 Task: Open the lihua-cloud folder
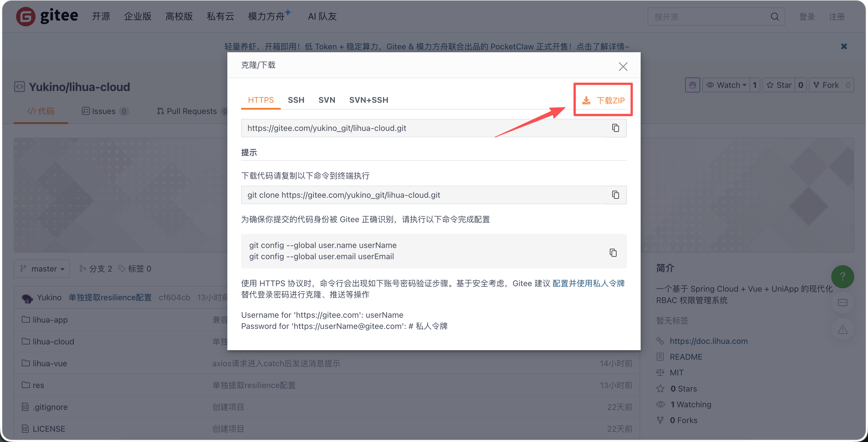click(x=53, y=341)
